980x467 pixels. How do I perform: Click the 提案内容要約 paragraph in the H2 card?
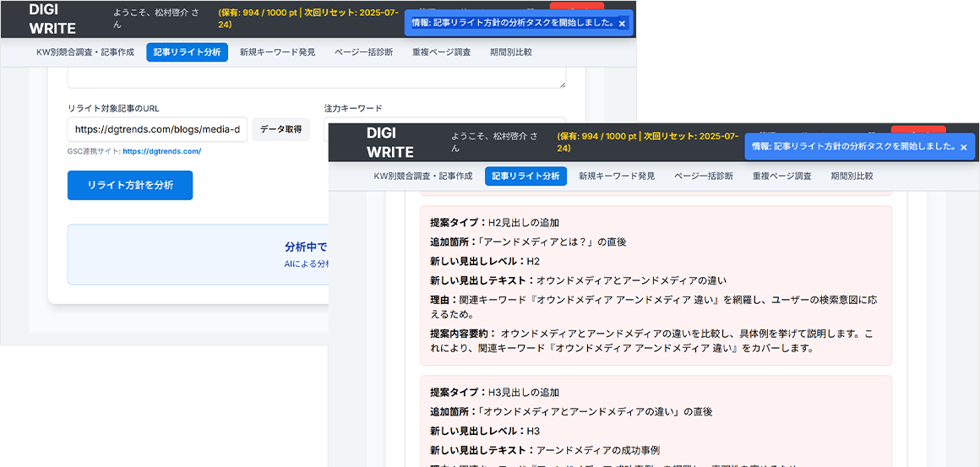point(651,341)
